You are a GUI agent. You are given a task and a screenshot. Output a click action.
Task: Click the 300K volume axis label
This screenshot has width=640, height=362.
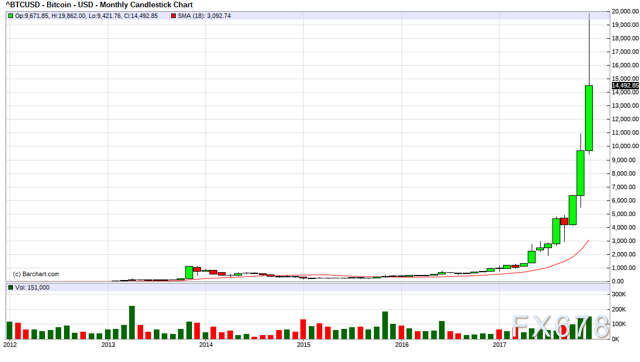point(619,294)
